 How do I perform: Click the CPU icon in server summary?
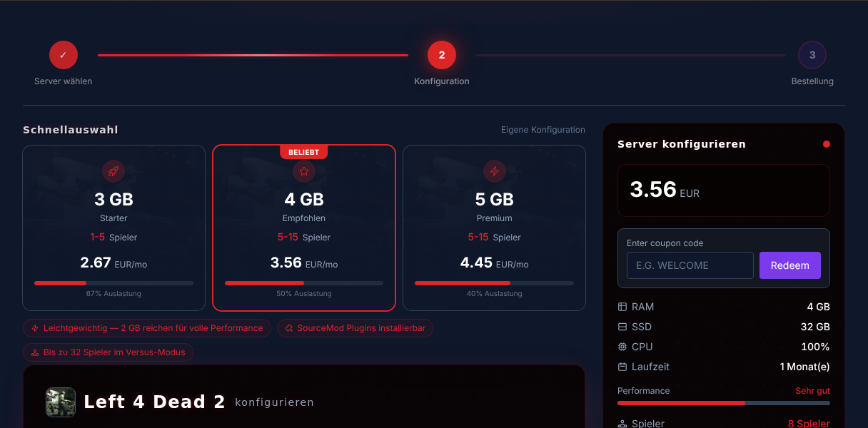622,347
